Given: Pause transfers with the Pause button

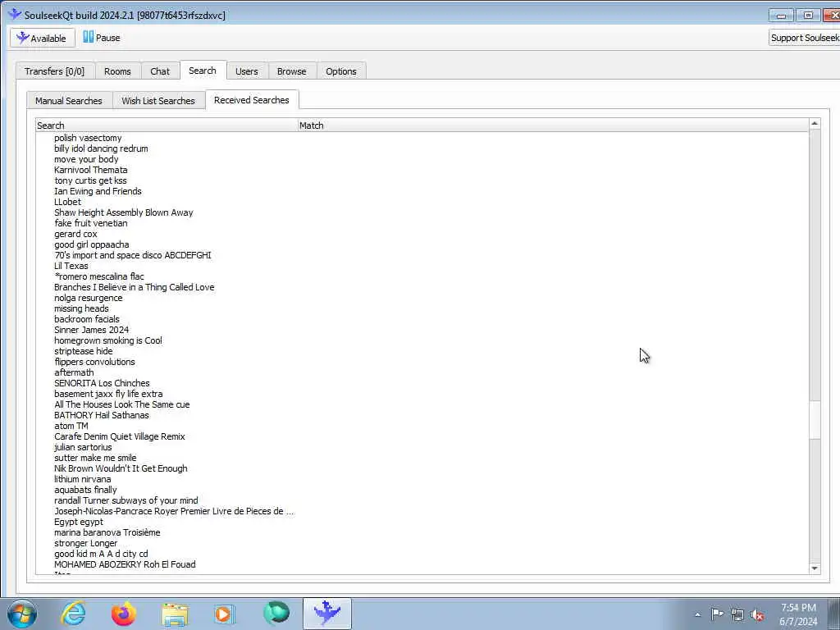Looking at the screenshot, I should 102,38.
